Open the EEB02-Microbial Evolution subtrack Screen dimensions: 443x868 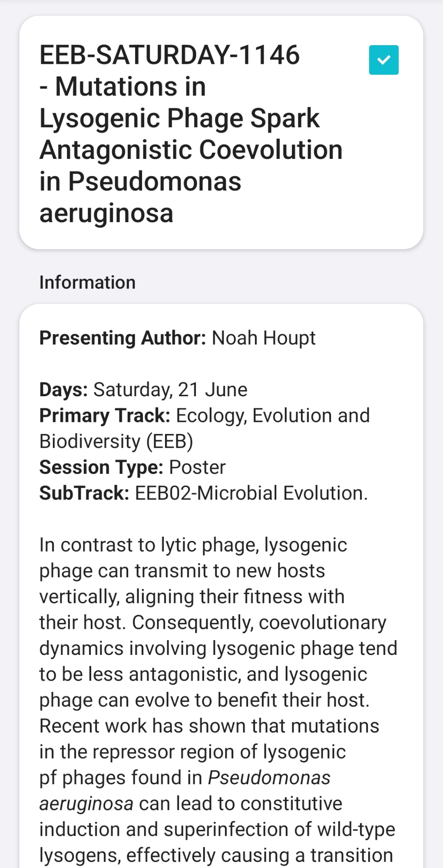pos(251,493)
